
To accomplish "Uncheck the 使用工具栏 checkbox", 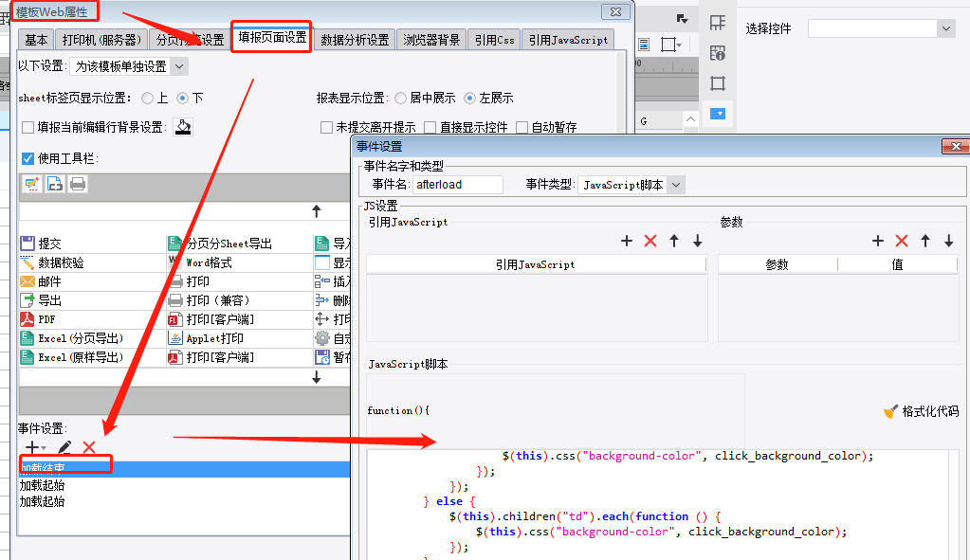I will point(27,158).
